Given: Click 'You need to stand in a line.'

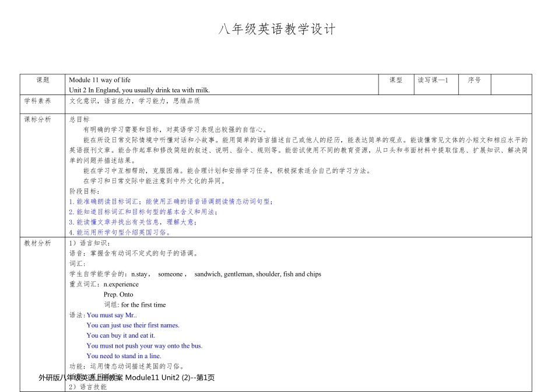Looking at the screenshot, I should pos(124,356).
